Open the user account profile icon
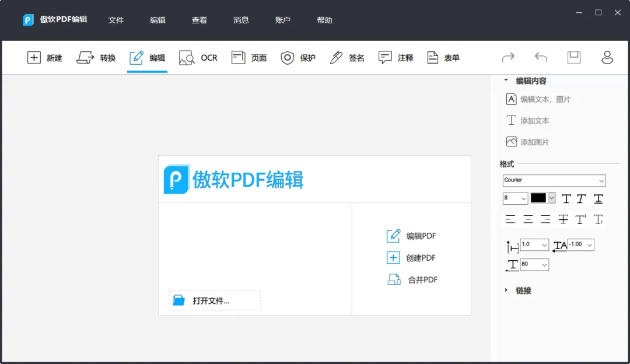Screen dimensions: 630x364 [607, 57]
